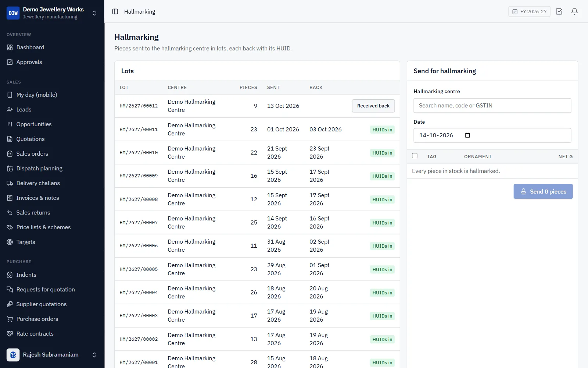Open Rate contracts
This screenshot has width=588, height=368.
[52, 334]
